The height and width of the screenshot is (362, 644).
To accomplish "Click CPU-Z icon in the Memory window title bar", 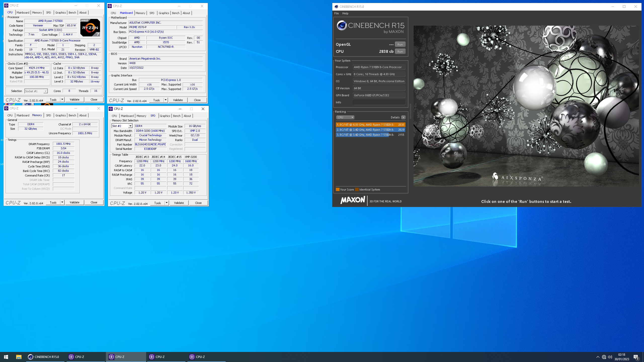I will point(7,108).
